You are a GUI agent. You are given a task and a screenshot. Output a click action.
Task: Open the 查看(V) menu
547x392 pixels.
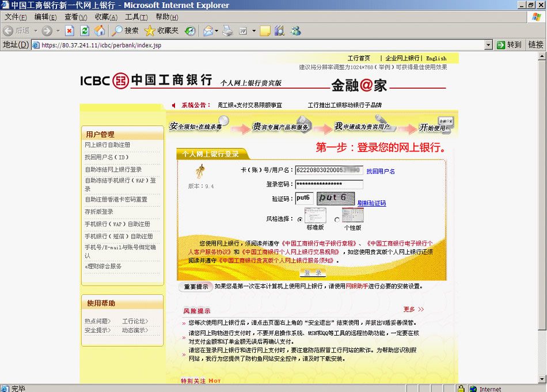tap(75, 17)
